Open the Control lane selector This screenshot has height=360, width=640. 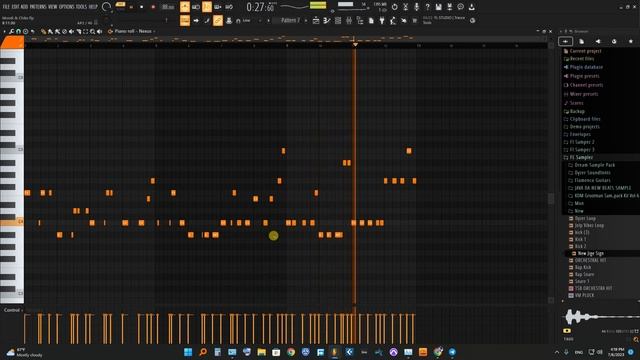pos(12,310)
